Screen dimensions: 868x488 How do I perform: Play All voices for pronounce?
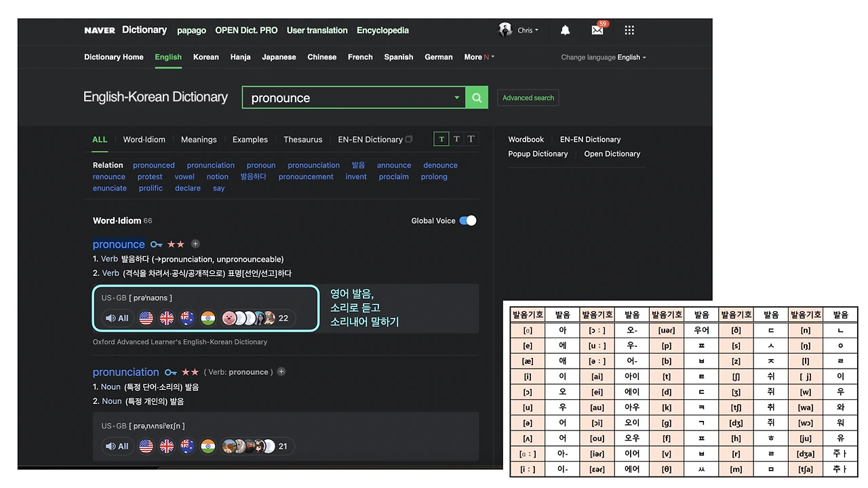pyautogui.click(x=117, y=318)
